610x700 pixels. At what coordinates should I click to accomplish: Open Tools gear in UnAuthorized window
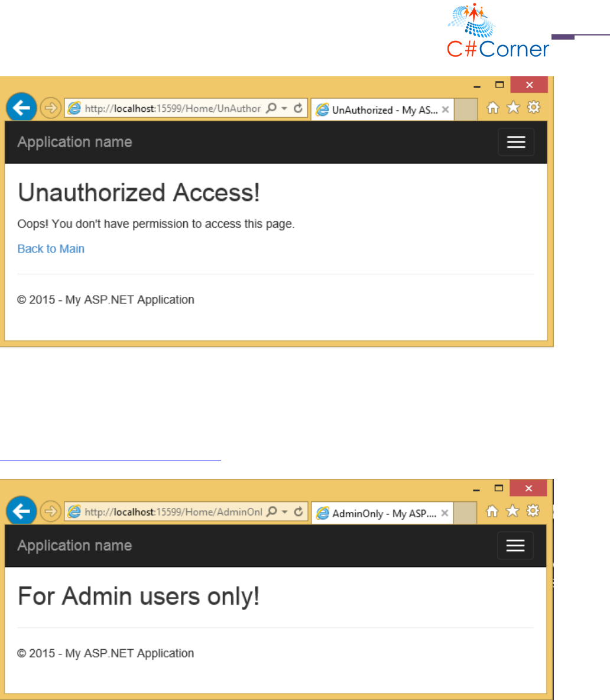tap(534, 107)
